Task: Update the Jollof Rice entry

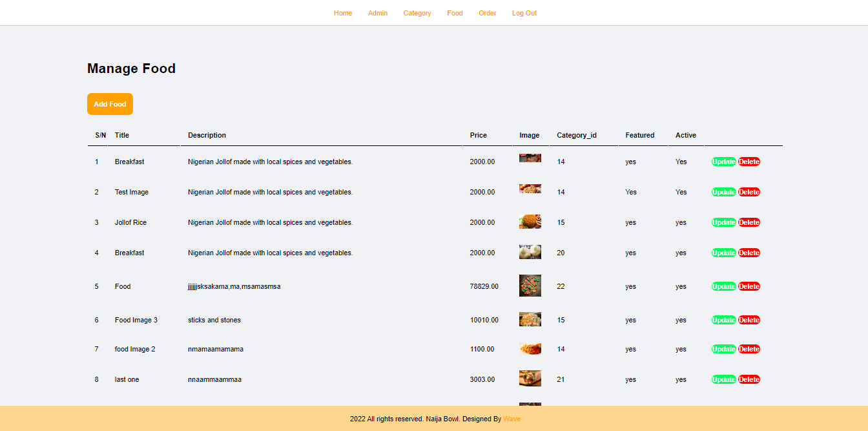Action: coord(724,222)
